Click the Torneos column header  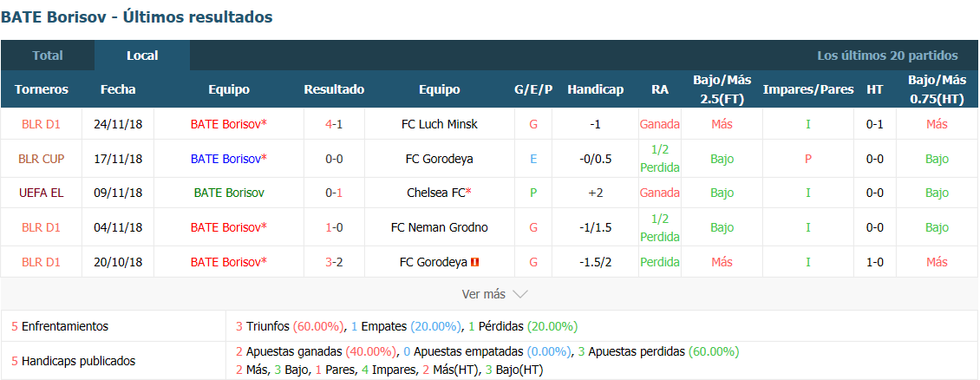(41, 89)
